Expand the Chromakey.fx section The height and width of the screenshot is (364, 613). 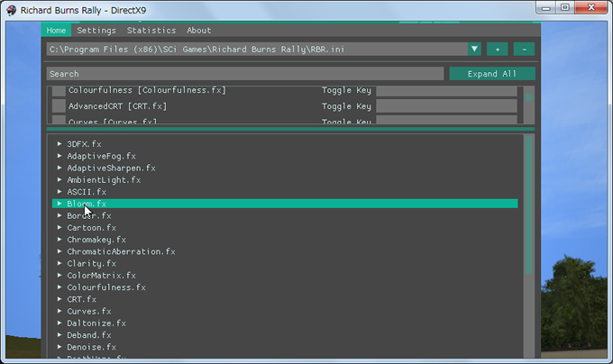tap(59, 239)
